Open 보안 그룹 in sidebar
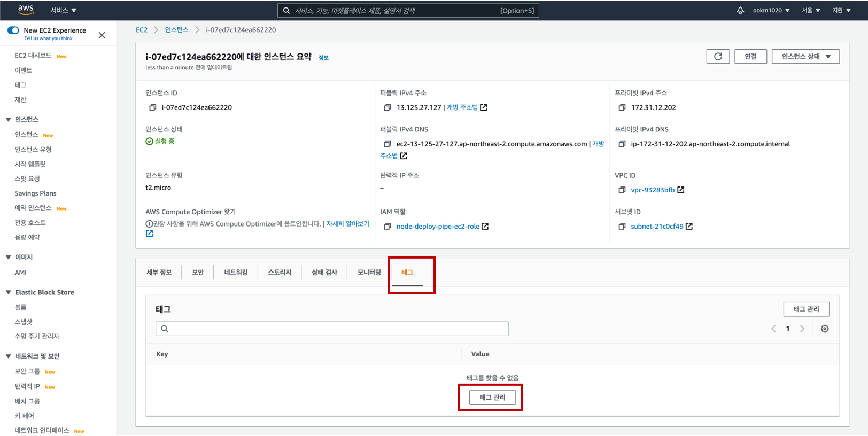Screen dimensions: 868x436 tap(27, 371)
